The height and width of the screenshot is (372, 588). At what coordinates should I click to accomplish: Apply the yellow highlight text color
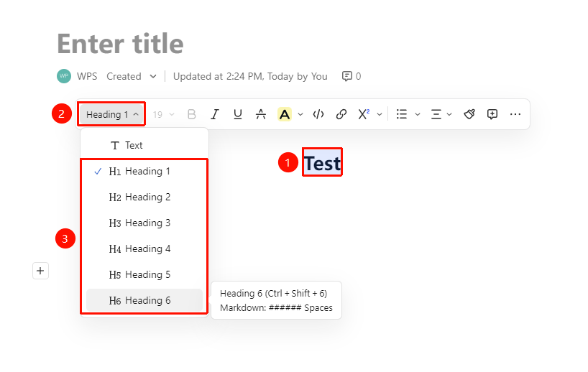285,114
